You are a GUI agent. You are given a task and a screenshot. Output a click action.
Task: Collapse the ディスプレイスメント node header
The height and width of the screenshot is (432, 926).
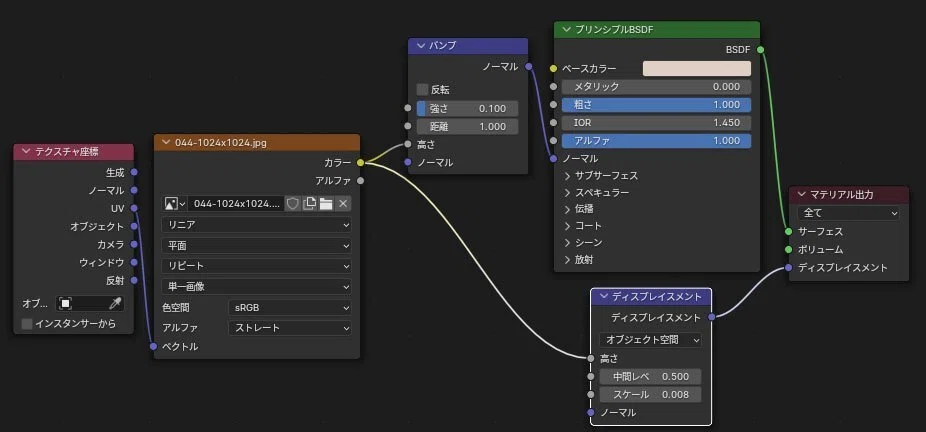click(604, 296)
